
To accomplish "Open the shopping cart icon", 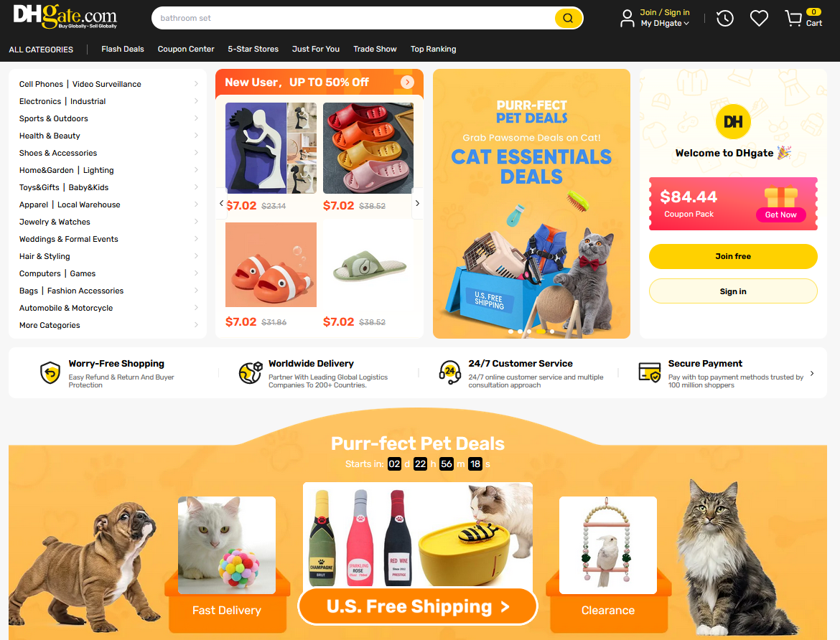I will pos(793,18).
